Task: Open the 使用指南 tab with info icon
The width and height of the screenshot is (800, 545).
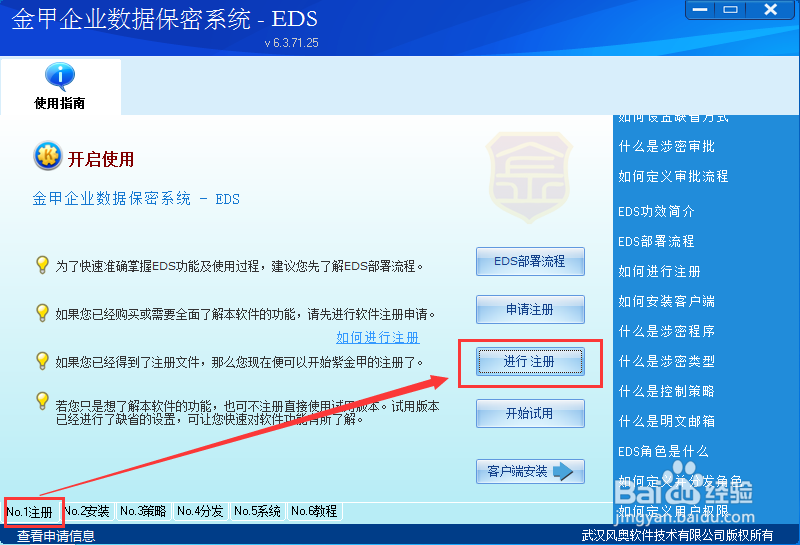Action: point(60,86)
